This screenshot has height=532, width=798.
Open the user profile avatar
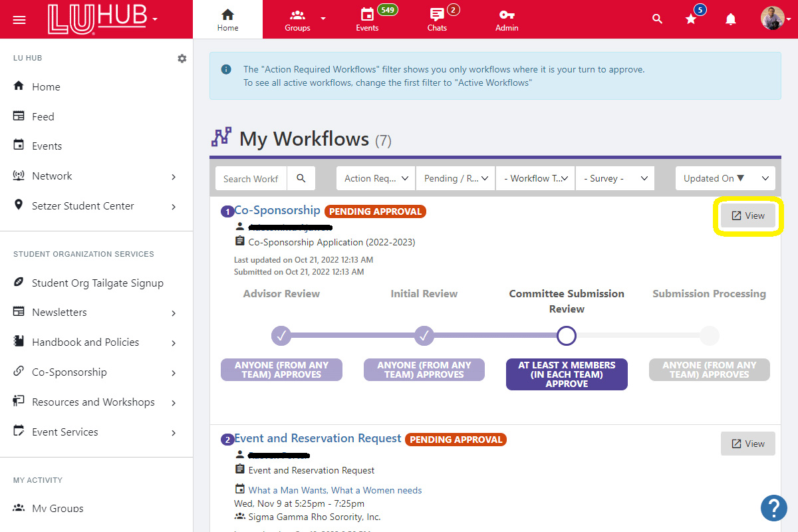(772, 19)
